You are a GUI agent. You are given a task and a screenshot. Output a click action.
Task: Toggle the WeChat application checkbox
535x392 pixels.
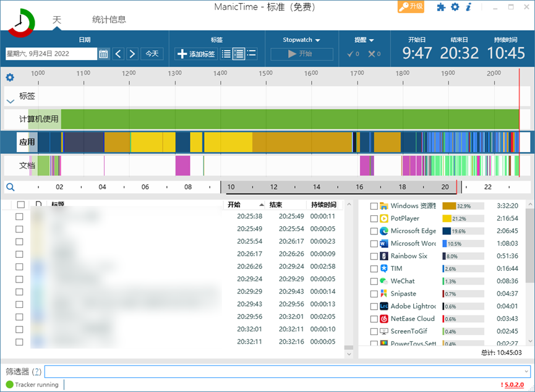(374, 281)
